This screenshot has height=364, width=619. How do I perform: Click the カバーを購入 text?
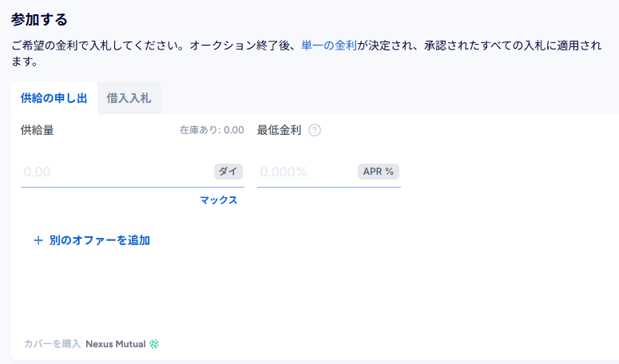click(x=52, y=344)
